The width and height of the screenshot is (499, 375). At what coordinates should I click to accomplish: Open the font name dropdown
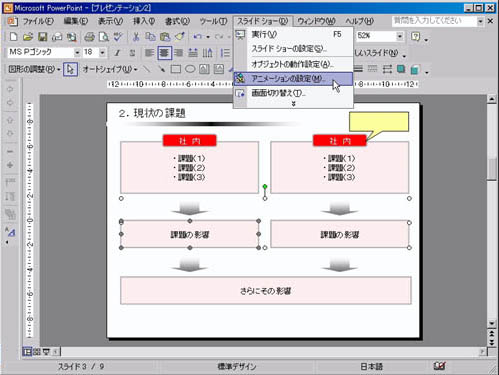tap(77, 52)
